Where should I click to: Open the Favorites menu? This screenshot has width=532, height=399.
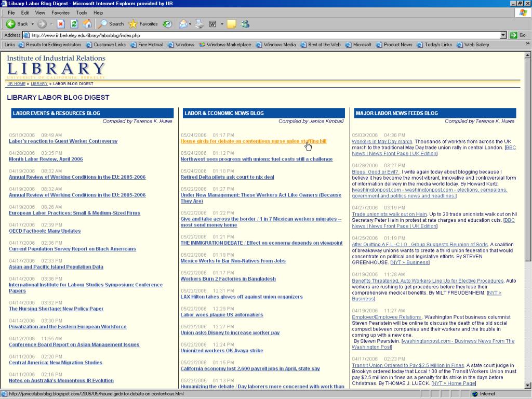[x=60, y=13]
